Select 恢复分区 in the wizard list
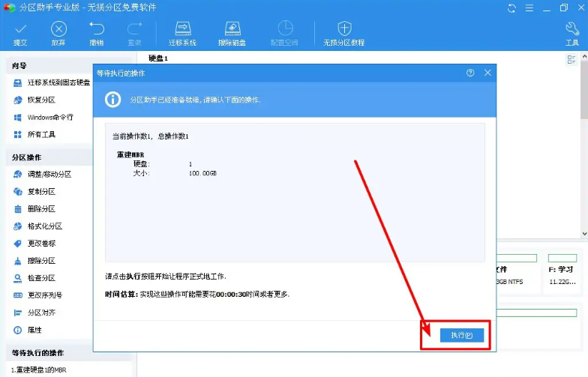Viewport: 588px width, 377px height. (41, 100)
